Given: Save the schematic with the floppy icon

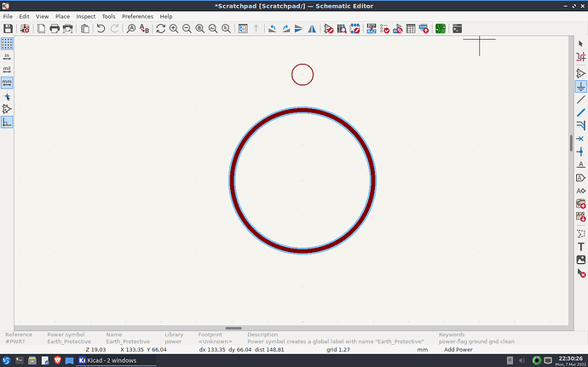Looking at the screenshot, I should [8, 28].
